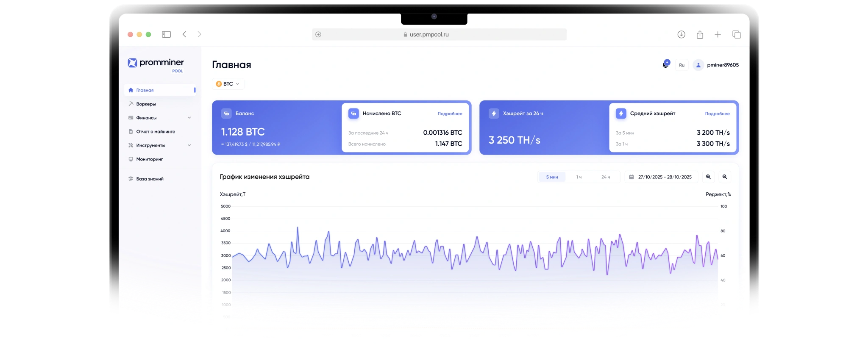Open the date range picker field

(661, 177)
